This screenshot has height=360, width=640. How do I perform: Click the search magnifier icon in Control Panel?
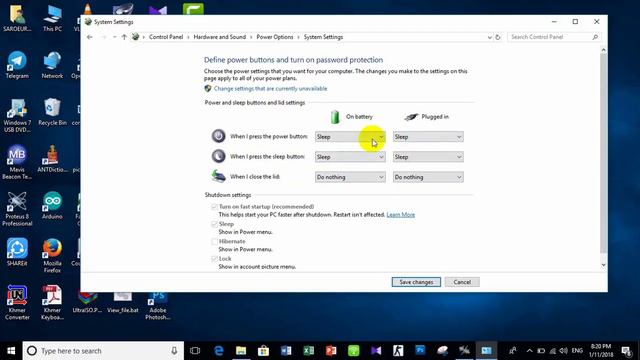click(x=595, y=37)
